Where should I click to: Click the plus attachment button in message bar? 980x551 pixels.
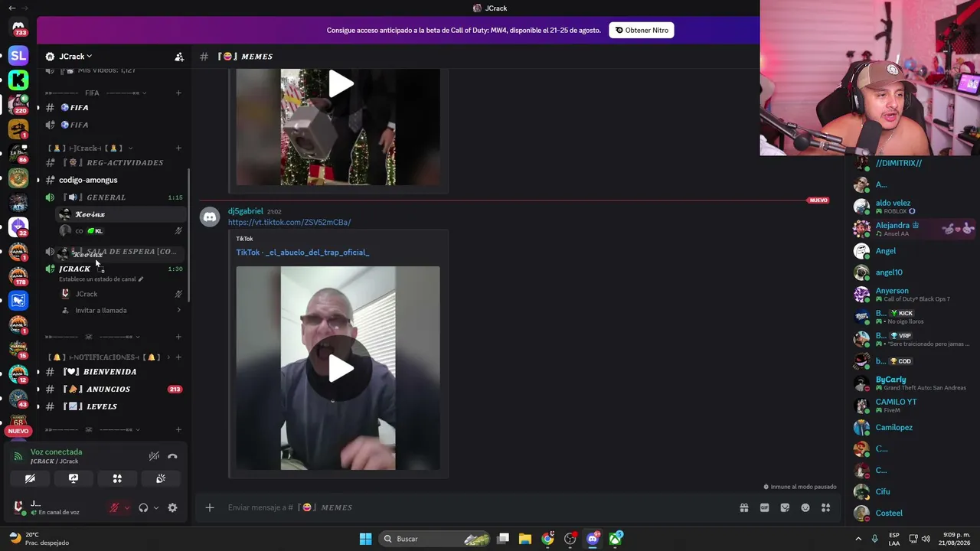click(x=210, y=507)
